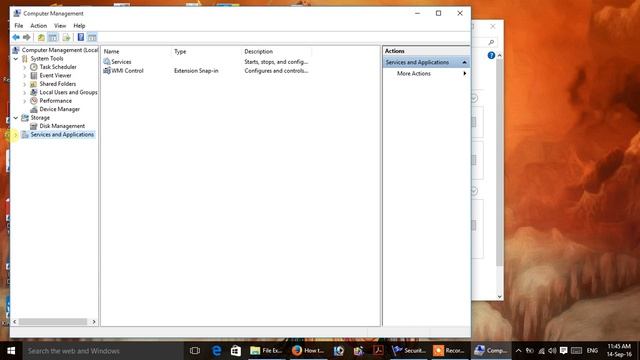
Task: Switch to the Security taskbar window
Action: [409, 351]
